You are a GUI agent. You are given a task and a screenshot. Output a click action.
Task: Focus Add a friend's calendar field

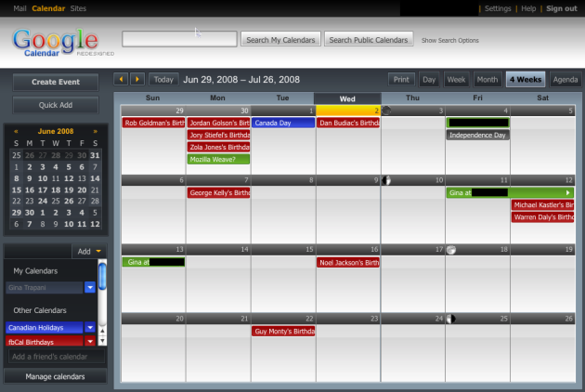point(57,357)
